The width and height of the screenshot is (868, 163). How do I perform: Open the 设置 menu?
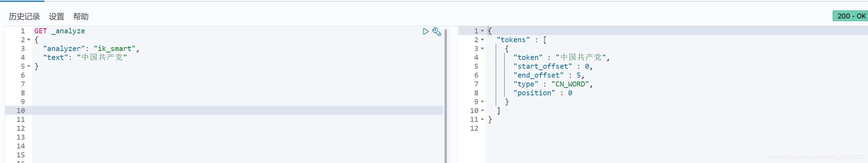56,16
